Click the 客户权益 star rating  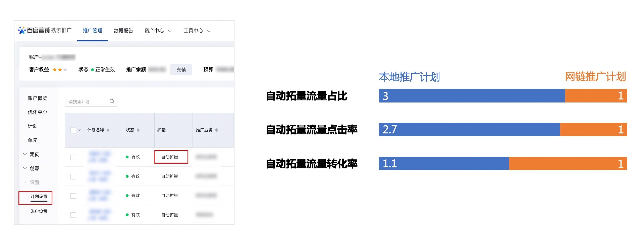(60, 70)
